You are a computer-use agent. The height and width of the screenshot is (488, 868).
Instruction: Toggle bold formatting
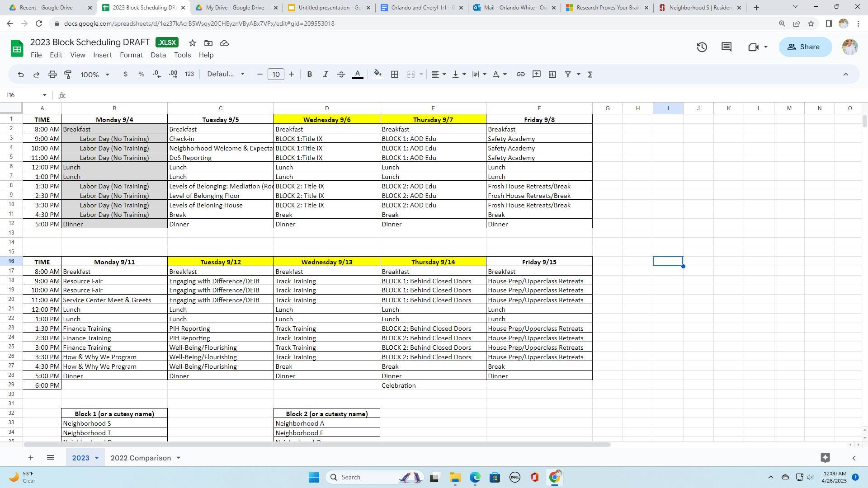[309, 75]
